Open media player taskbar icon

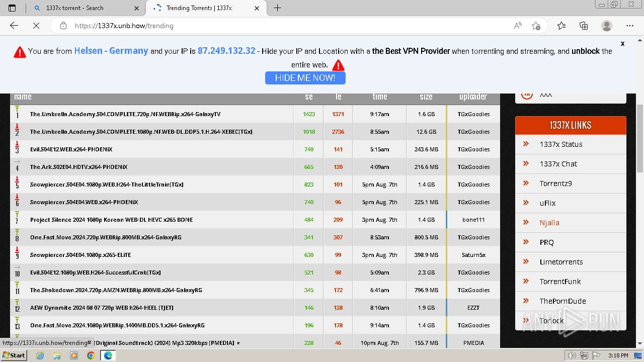[74, 355]
